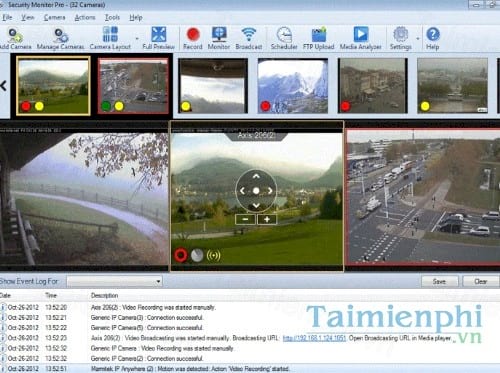Image resolution: width=500 pixels, height=373 pixels.
Task: Expand the Camera Layout dropdown arrow
Action: click(x=137, y=39)
